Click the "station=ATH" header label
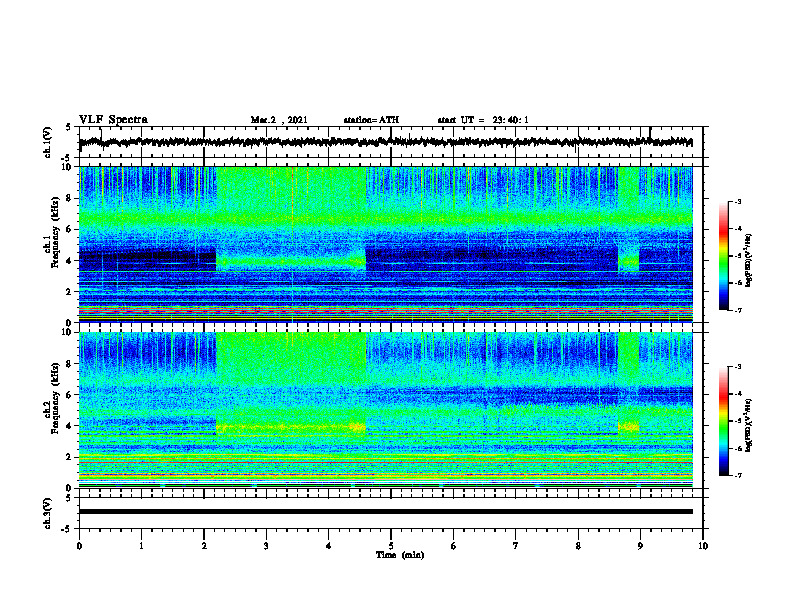The width and height of the screenshot is (792, 612). tap(371, 120)
